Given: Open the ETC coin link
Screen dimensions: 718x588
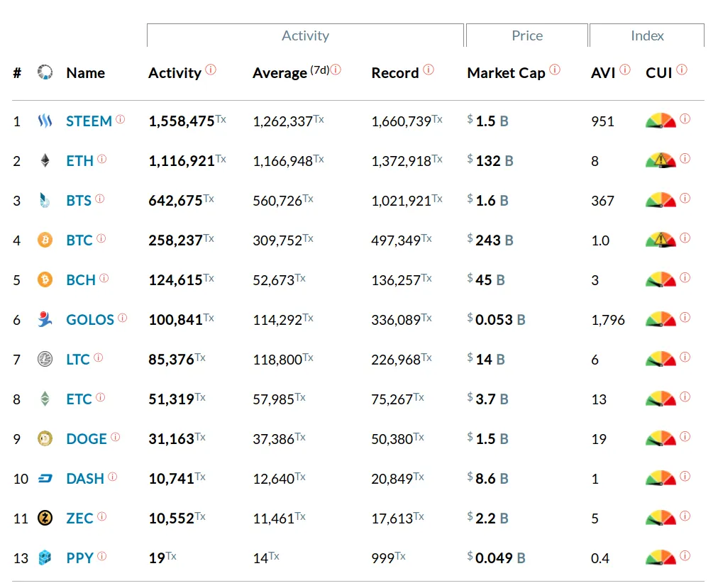Looking at the screenshot, I should tap(79, 399).
